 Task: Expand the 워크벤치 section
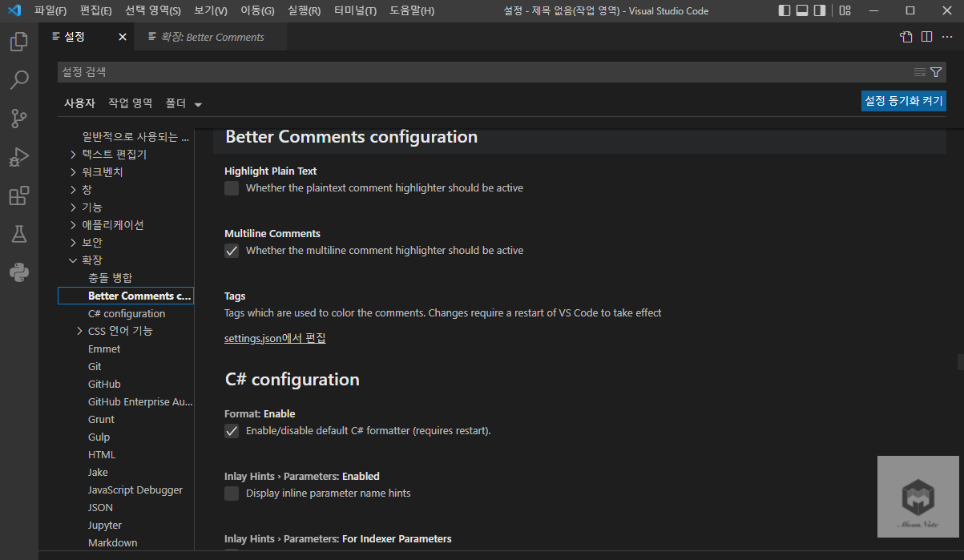(x=73, y=172)
